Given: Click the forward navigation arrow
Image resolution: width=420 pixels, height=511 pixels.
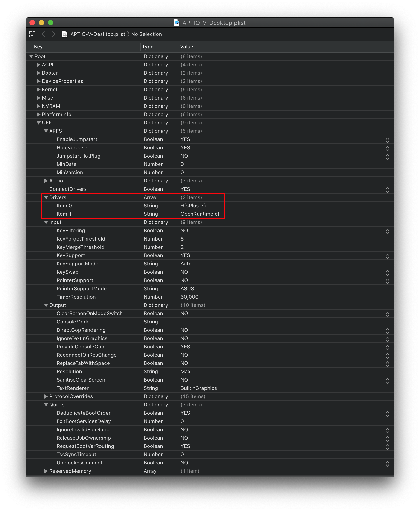Looking at the screenshot, I should point(54,34).
